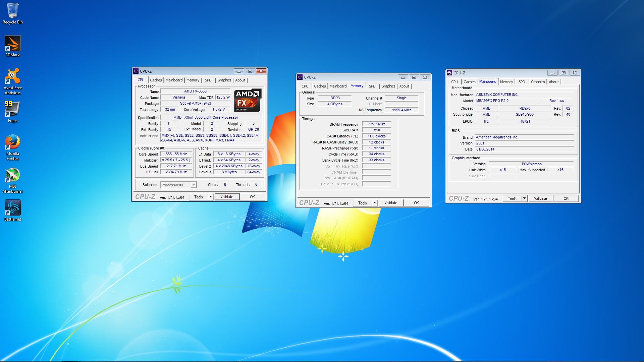Open Caches tab in right CPU-Z window

tap(470, 82)
